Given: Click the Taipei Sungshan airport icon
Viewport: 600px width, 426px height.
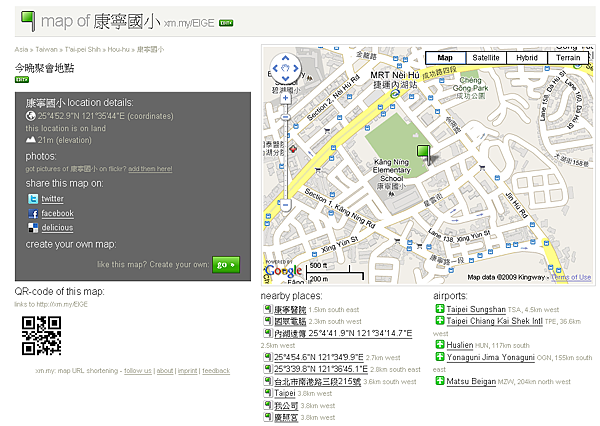Looking at the screenshot, I should pos(440,308).
